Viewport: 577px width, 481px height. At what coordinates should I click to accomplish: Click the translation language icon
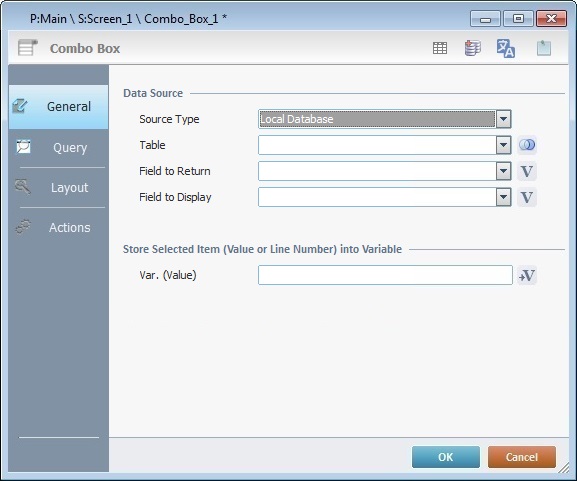(506, 48)
